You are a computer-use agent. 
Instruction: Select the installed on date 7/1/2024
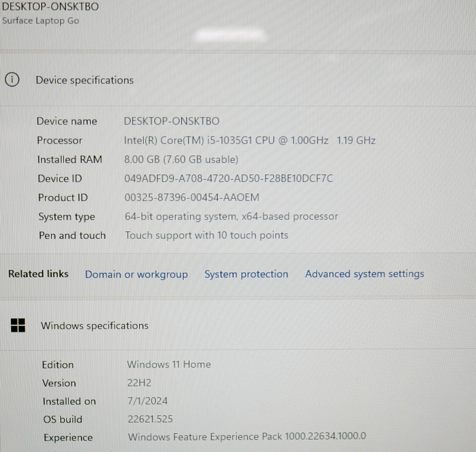[148, 401]
